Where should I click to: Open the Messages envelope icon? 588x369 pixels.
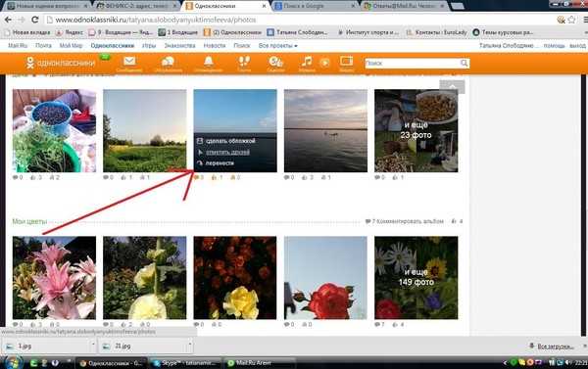129,61
